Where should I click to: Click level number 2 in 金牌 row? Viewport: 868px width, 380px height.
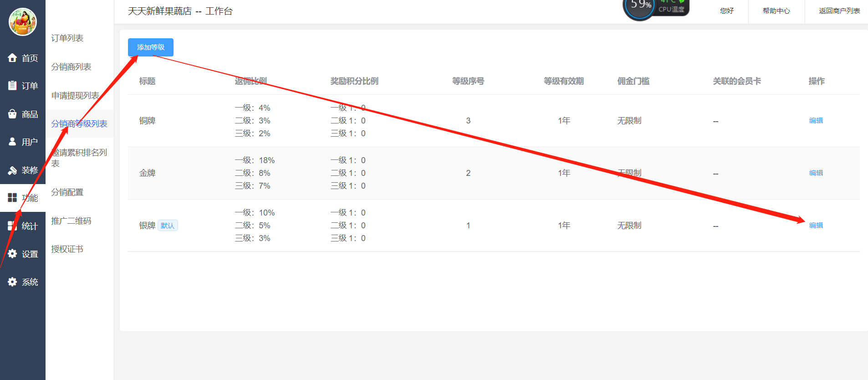[x=468, y=173]
